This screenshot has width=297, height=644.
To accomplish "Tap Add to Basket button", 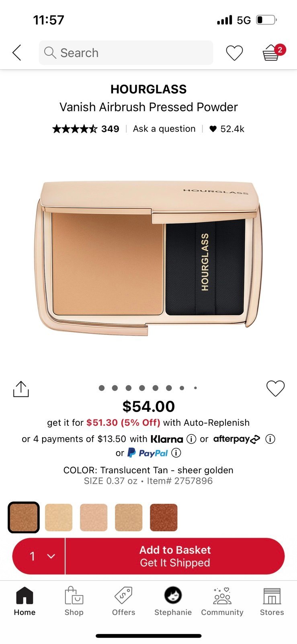I will (x=175, y=556).
